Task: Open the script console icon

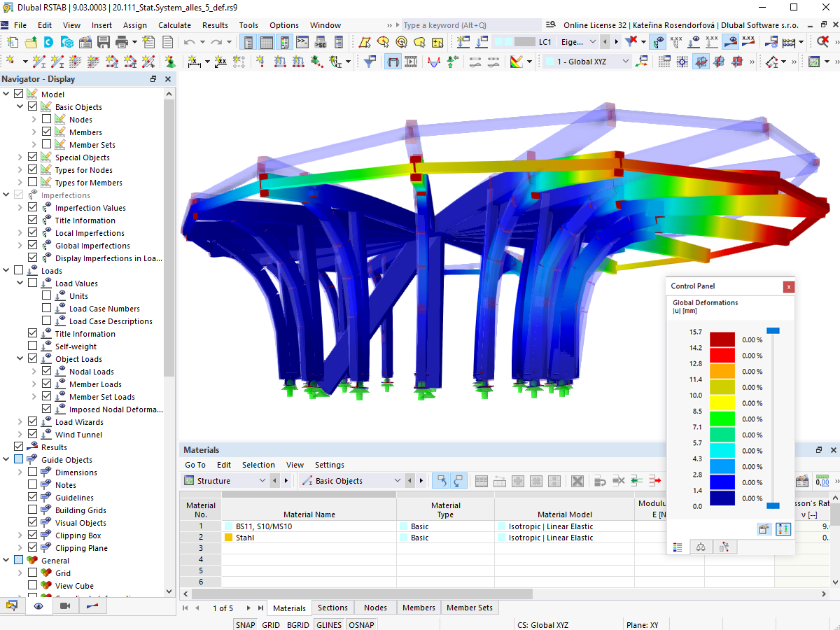Action: click(302, 42)
